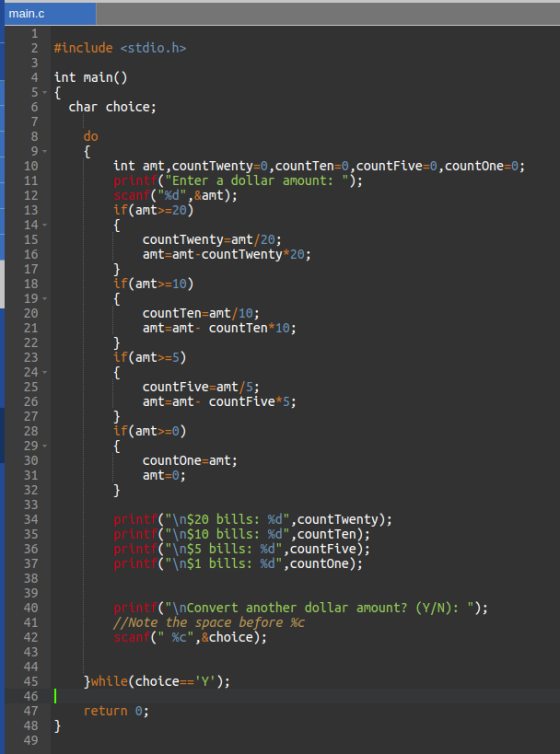Click line number 46 in the gutter
560x754 pixels.
[x=31, y=696]
